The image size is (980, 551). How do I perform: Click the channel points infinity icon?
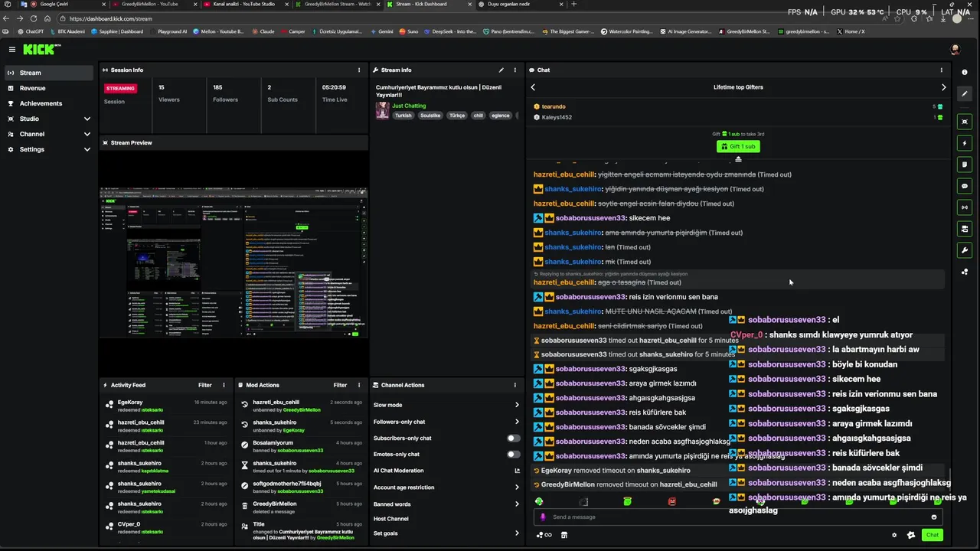click(544, 535)
